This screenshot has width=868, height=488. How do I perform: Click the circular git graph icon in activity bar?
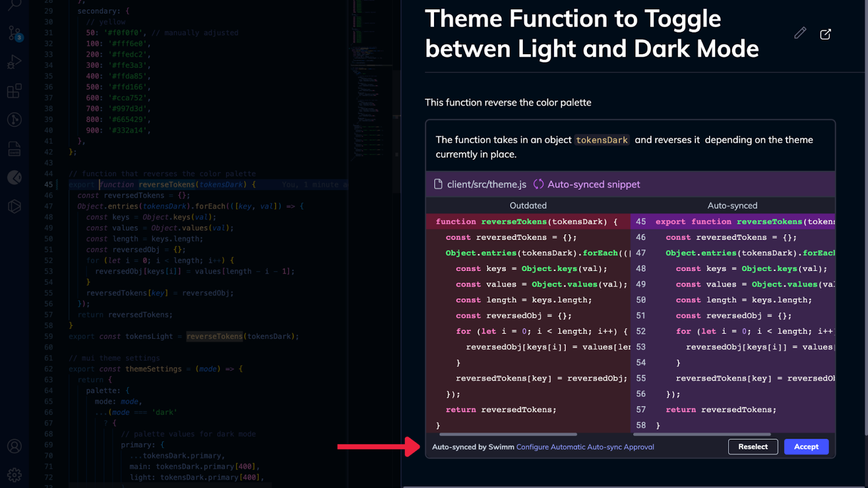pos(15,119)
